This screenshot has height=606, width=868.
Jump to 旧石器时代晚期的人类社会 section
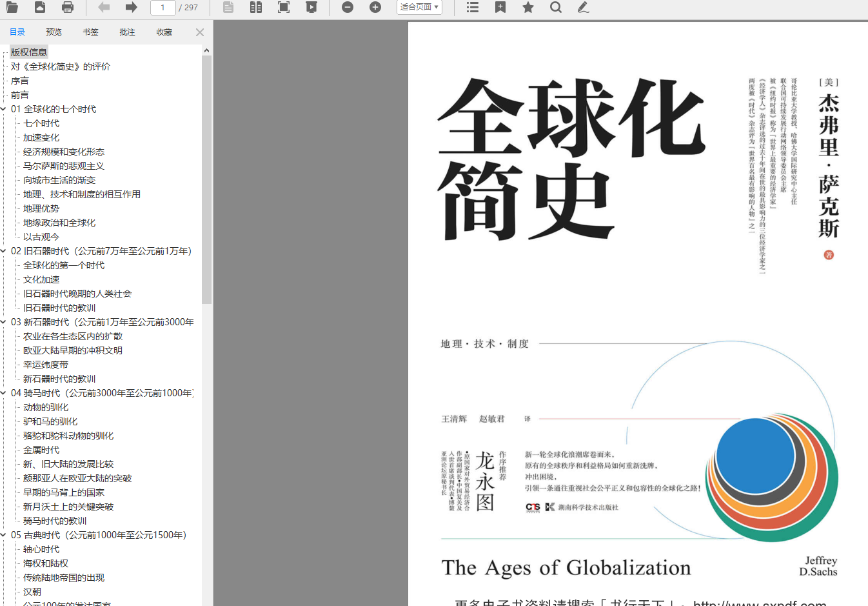pyautogui.click(x=77, y=294)
